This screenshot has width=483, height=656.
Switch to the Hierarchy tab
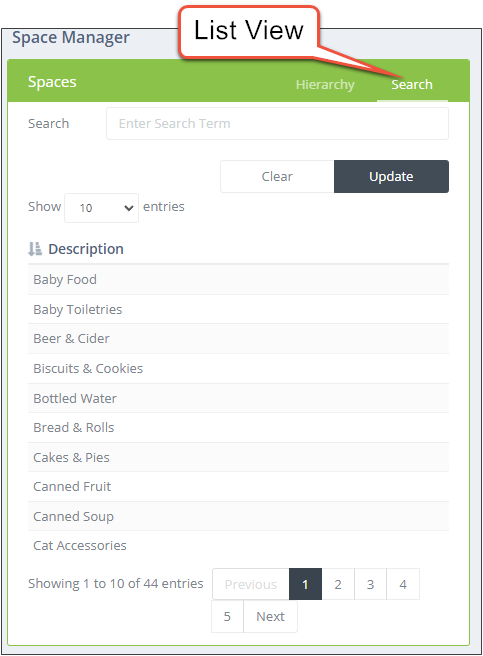[x=325, y=85]
